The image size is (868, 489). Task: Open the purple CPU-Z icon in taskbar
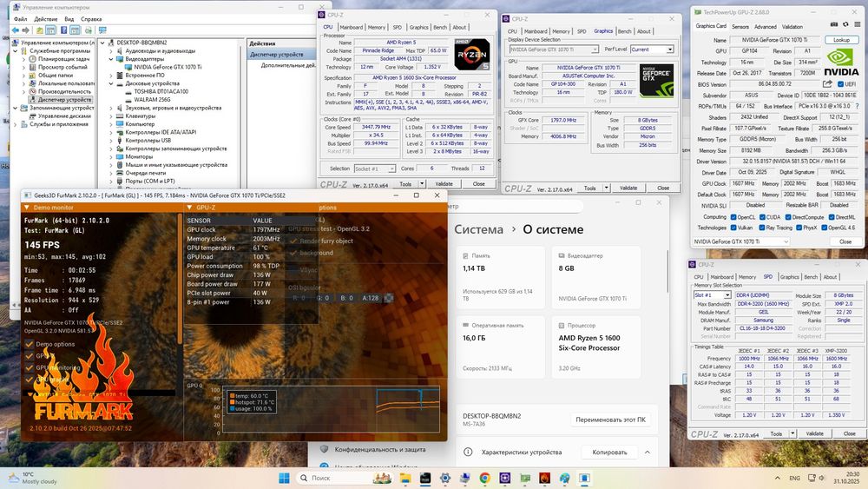click(x=505, y=478)
